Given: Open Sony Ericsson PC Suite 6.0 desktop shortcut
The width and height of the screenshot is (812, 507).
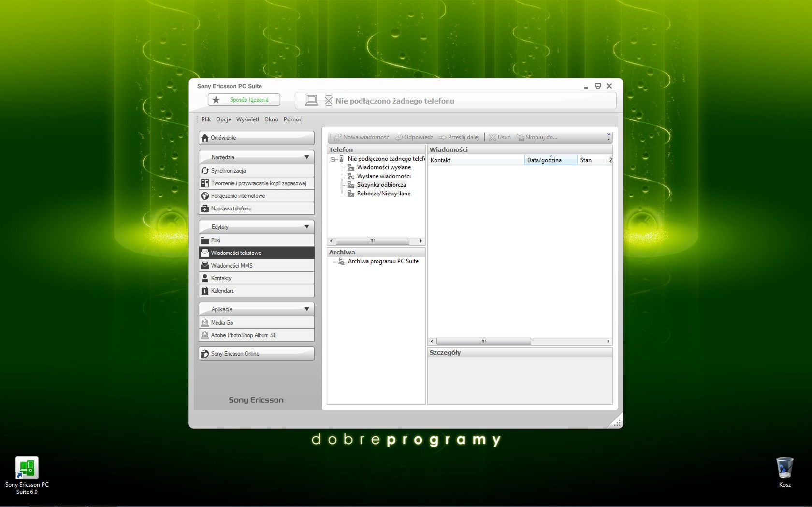Looking at the screenshot, I should click(x=27, y=476).
